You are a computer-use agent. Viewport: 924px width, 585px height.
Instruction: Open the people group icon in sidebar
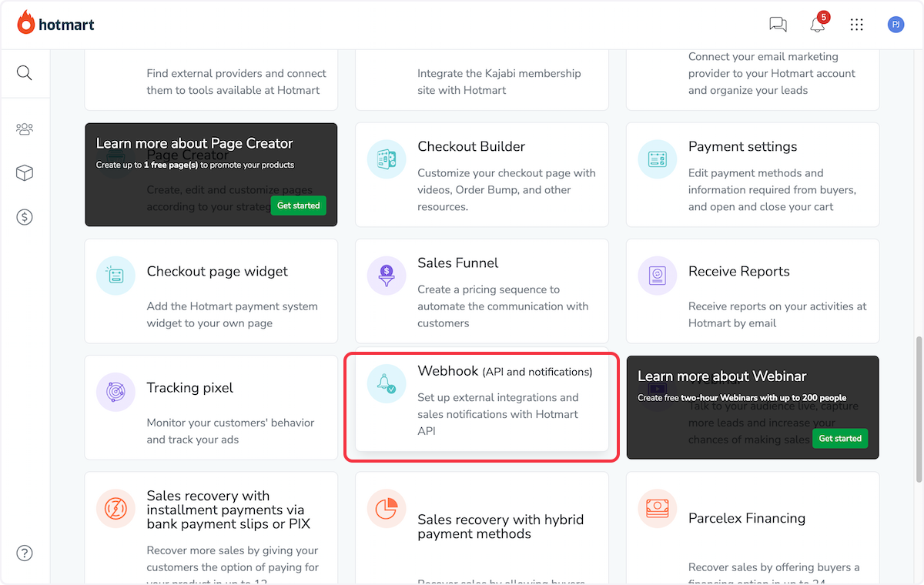25,129
